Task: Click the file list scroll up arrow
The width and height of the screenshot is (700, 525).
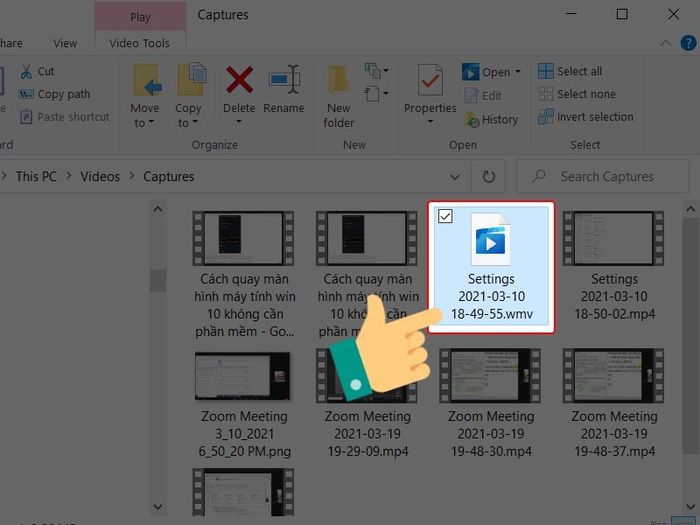Action: tap(691, 209)
